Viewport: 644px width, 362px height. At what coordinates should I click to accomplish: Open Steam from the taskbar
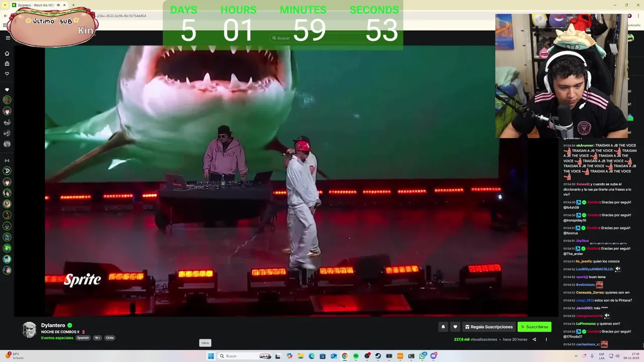(x=378, y=356)
